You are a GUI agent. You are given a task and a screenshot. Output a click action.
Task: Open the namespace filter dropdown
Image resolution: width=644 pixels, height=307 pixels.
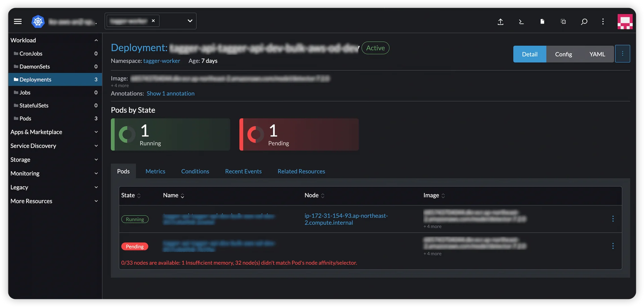[190, 21]
